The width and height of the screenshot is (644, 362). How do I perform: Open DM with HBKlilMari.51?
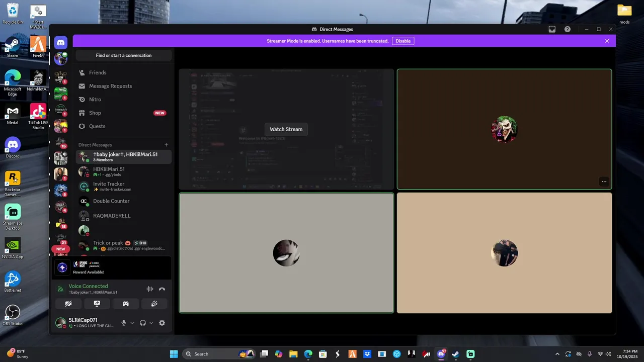(x=124, y=171)
